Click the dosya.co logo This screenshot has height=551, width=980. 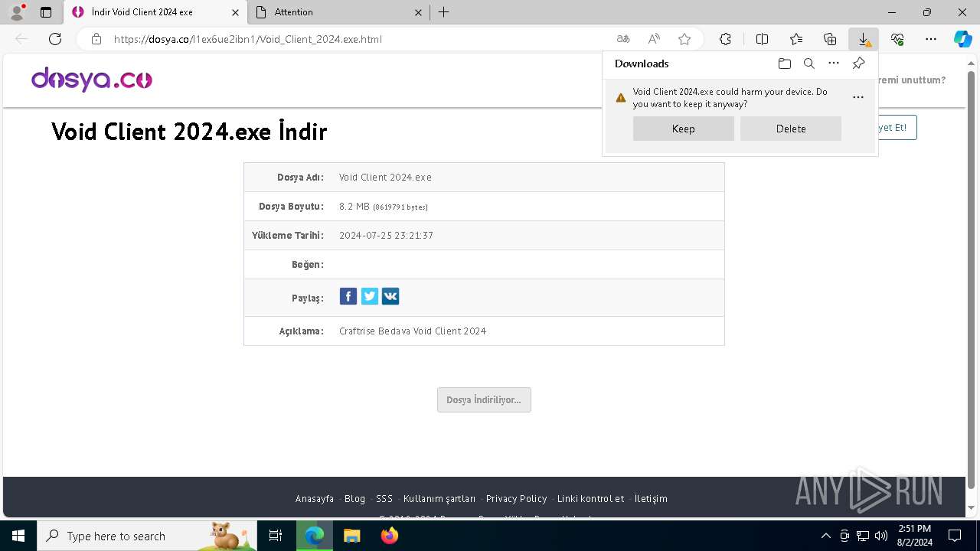tap(92, 79)
